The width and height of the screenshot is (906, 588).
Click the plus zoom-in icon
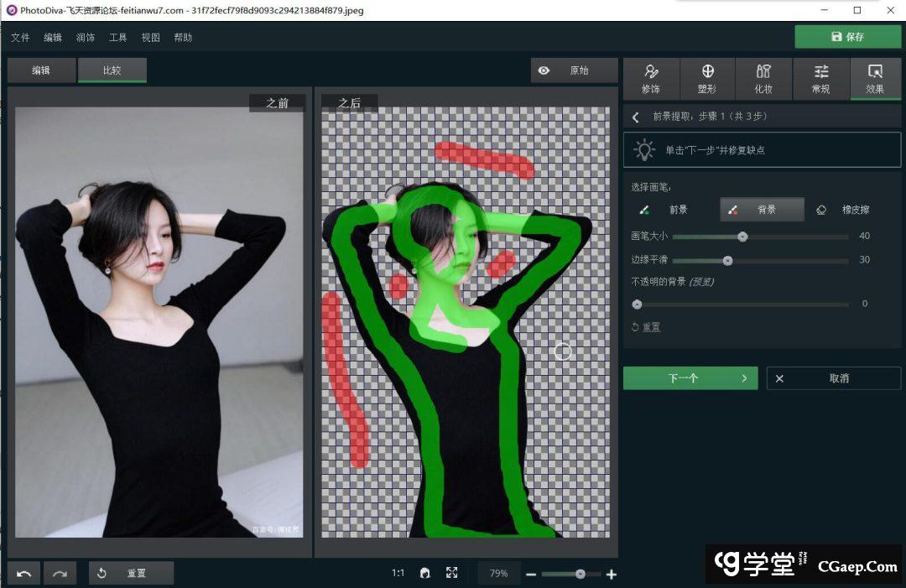[612, 575]
